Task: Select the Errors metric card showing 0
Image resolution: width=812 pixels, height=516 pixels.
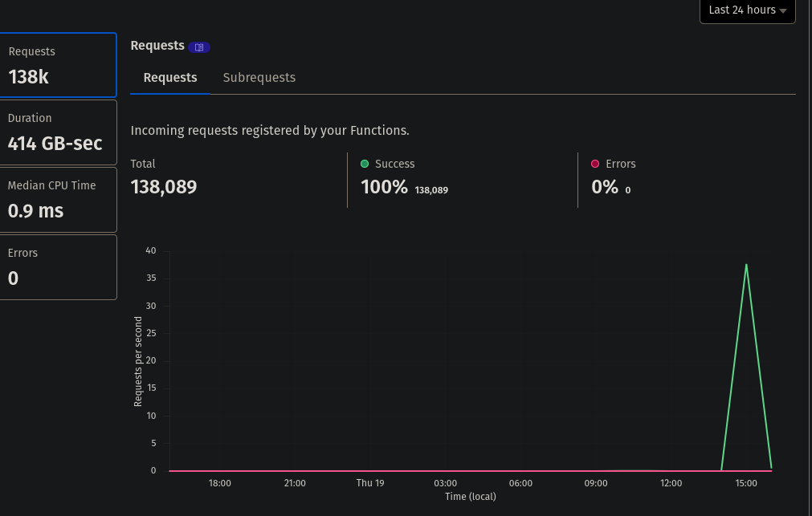Action: (58, 266)
